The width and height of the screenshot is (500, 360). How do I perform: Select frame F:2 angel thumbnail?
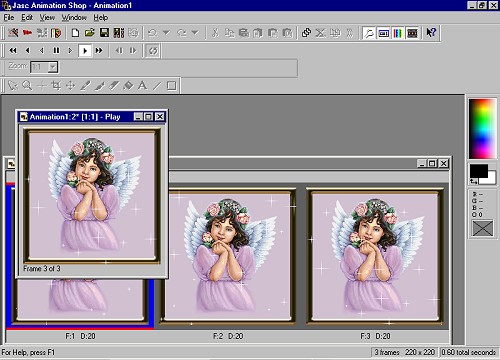(x=228, y=256)
